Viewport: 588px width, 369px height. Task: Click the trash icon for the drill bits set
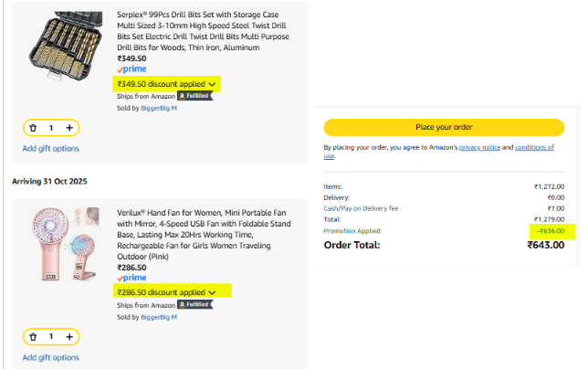point(33,128)
